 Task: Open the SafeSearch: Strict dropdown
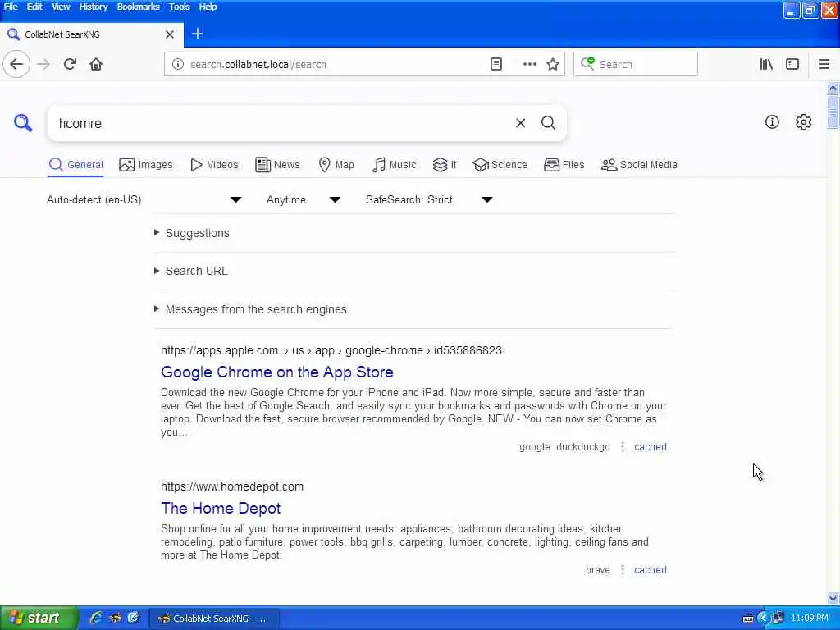(429, 200)
